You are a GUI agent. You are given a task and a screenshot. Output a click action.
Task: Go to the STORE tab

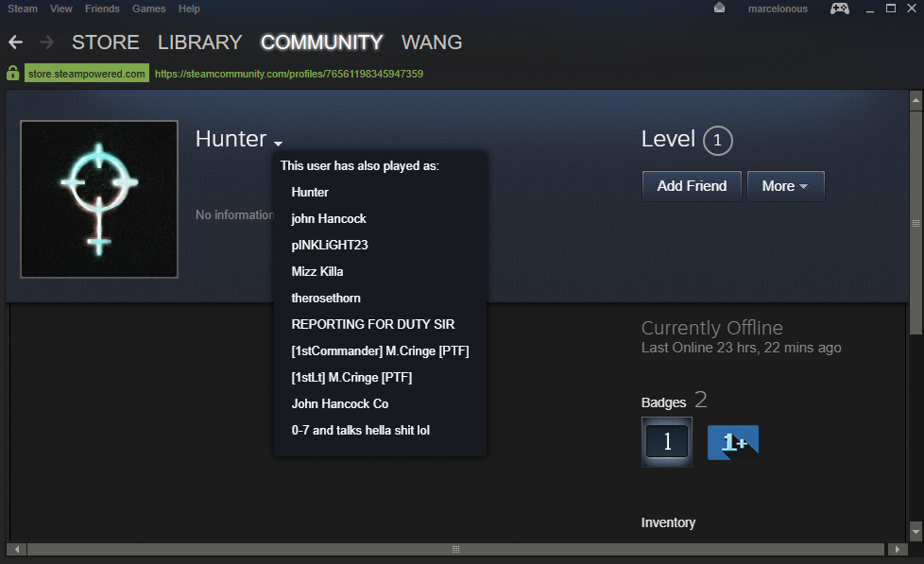click(x=106, y=43)
